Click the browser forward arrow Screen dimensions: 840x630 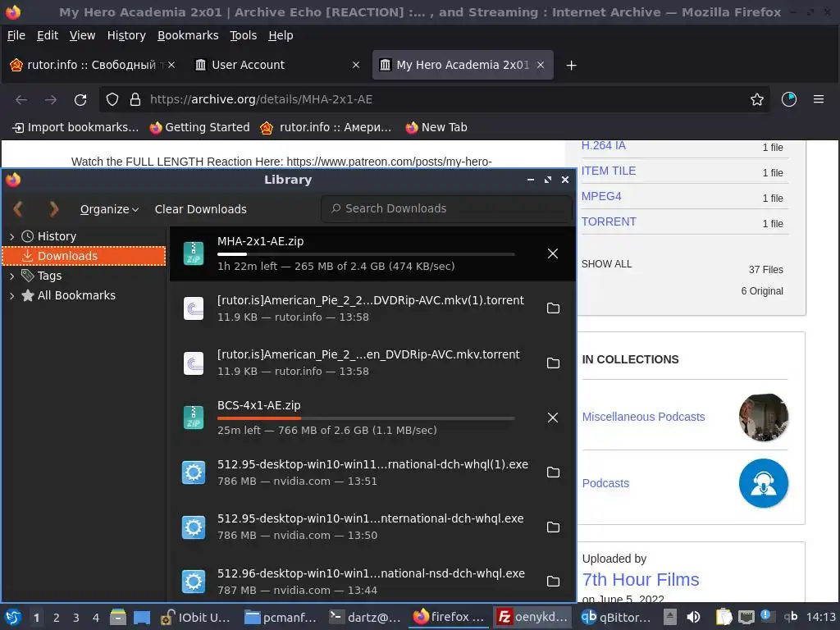[50, 99]
